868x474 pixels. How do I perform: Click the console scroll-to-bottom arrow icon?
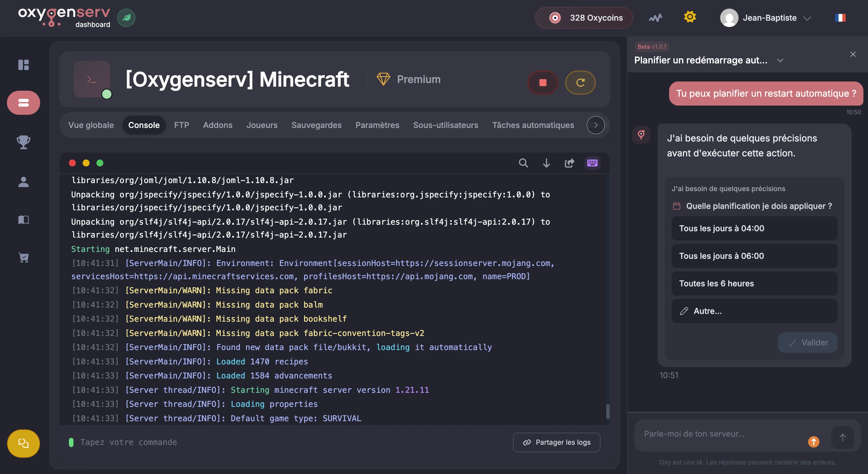tap(546, 163)
